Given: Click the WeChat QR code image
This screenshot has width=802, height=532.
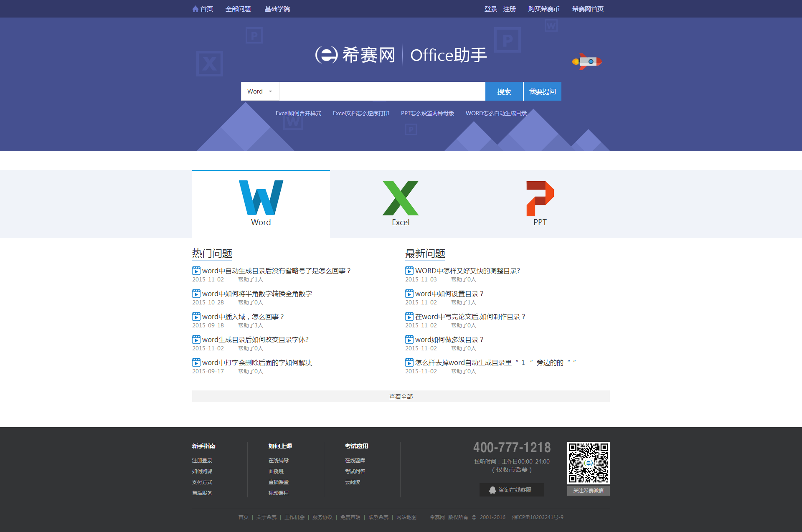Looking at the screenshot, I should 588,463.
